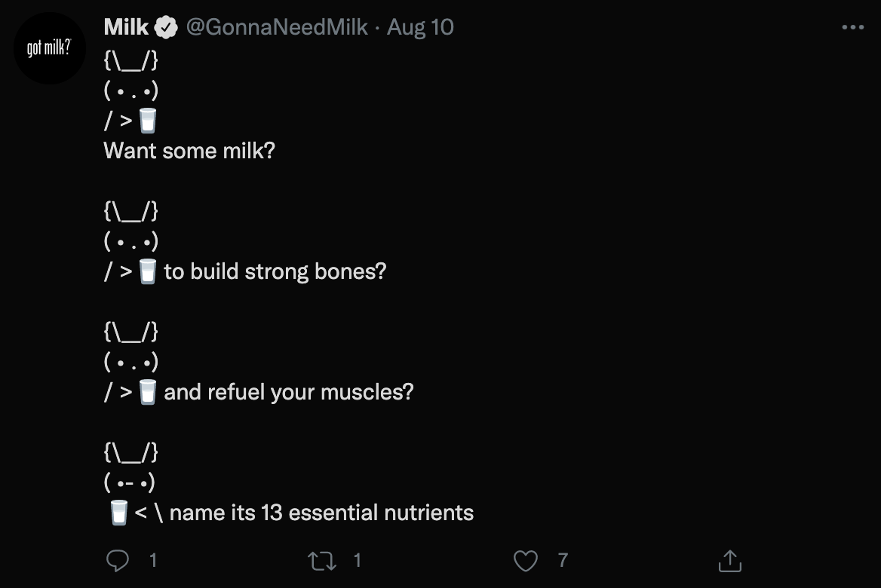Click 'name its 13 essential nutrients' text

[321, 513]
